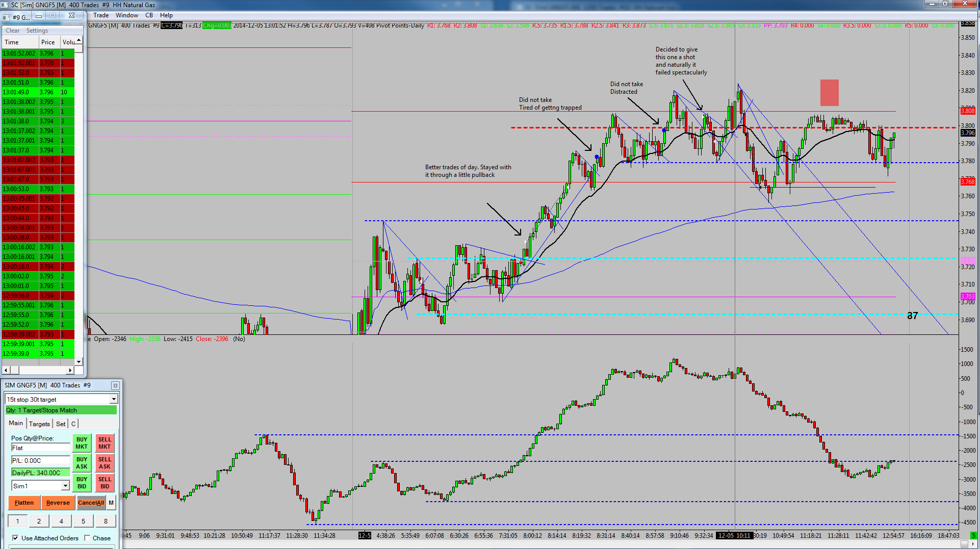Image resolution: width=980 pixels, height=549 pixels.
Task: Select quantity button 2
Action: pyautogui.click(x=39, y=521)
